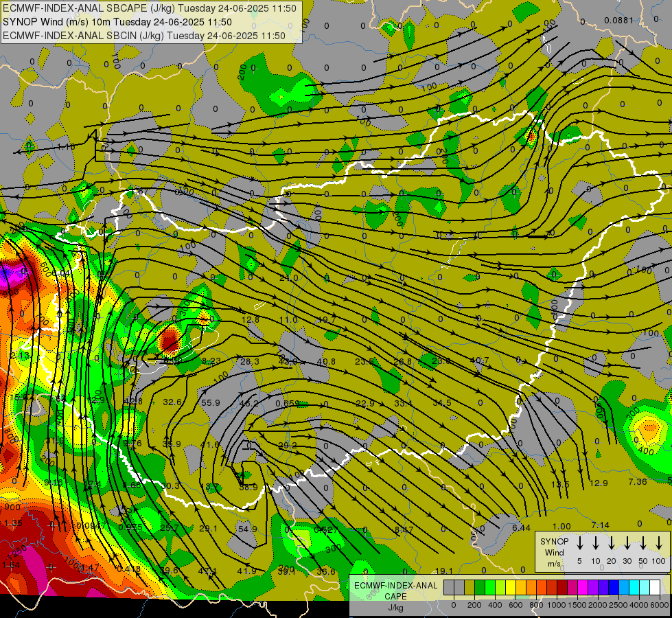Click the map value 46.2

[x=249, y=403]
